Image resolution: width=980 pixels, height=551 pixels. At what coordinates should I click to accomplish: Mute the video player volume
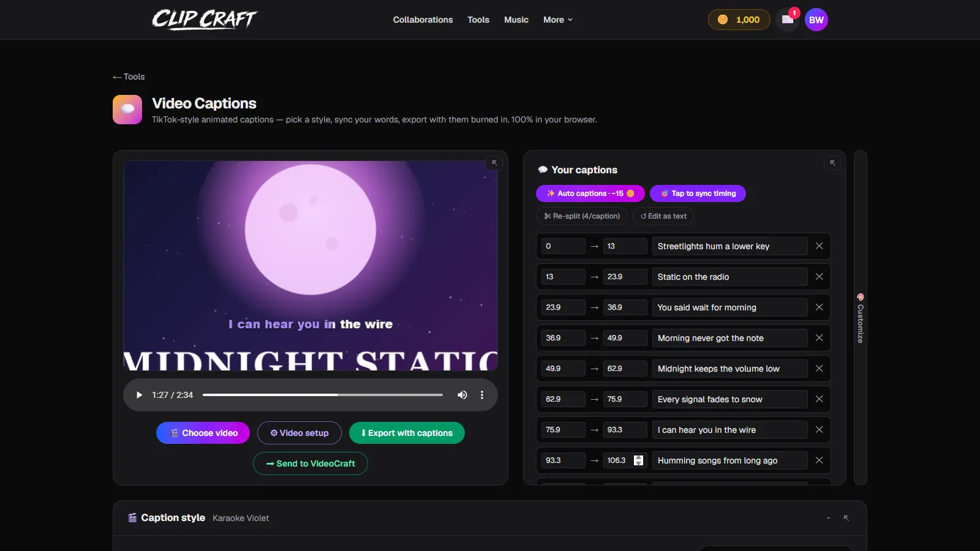coord(462,395)
